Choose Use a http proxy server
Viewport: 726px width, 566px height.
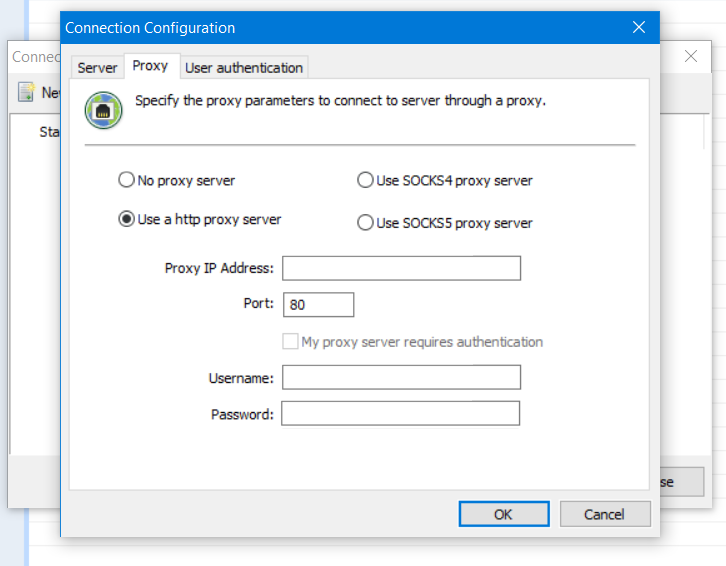[126, 220]
